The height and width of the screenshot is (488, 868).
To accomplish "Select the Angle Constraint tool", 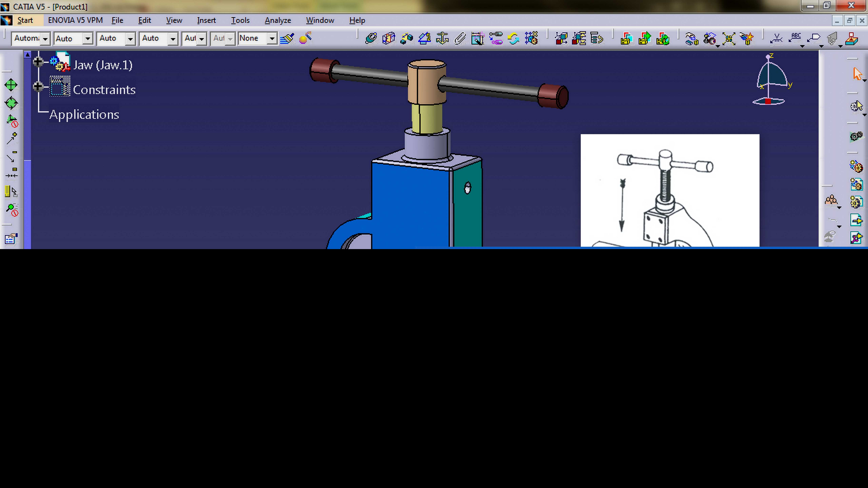I will coord(424,38).
